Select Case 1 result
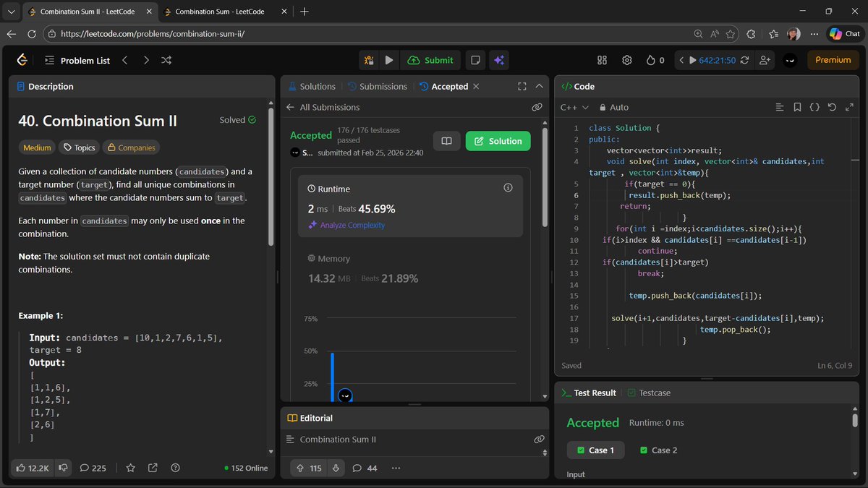This screenshot has width=868, height=488. [x=595, y=450]
